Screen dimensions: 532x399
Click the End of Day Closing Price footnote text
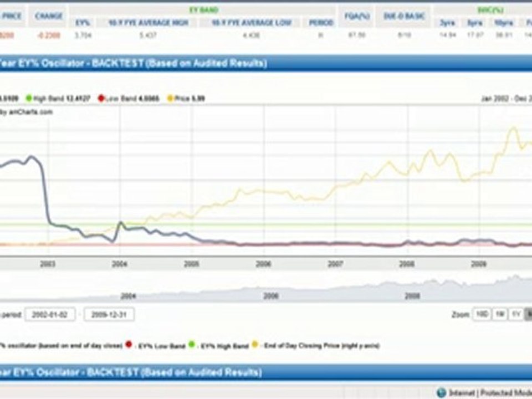click(x=321, y=346)
